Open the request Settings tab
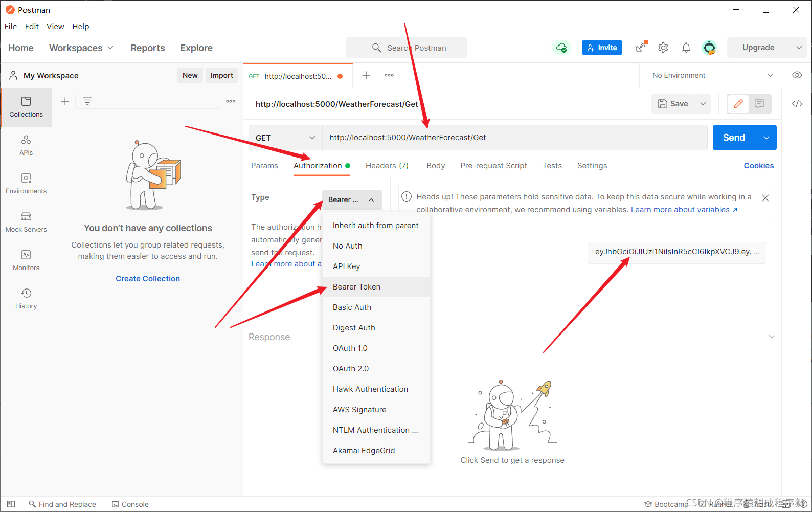 [592, 165]
